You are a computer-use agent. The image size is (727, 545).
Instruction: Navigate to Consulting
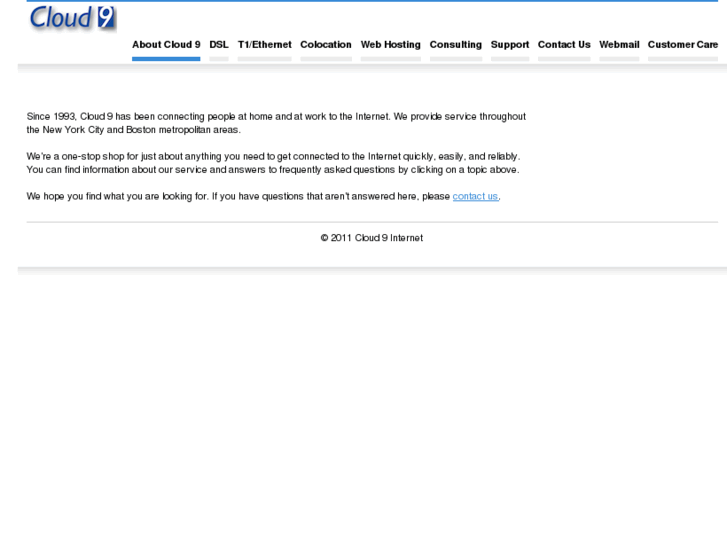[x=456, y=45]
